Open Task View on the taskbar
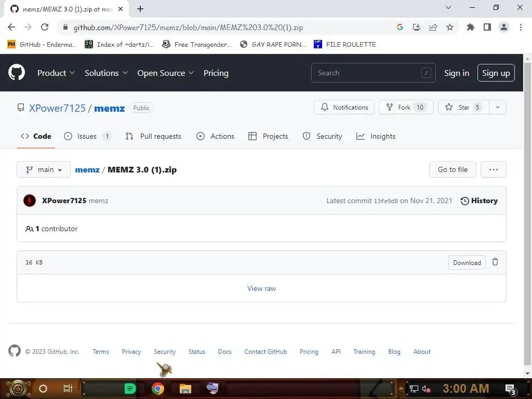Viewport: 532px width, 399px height. click(68, 388)
